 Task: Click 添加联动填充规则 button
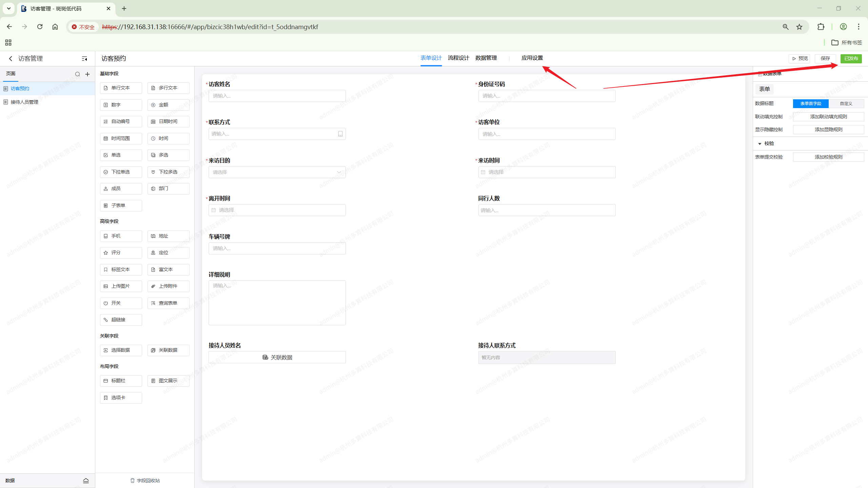tap(828, 117)
